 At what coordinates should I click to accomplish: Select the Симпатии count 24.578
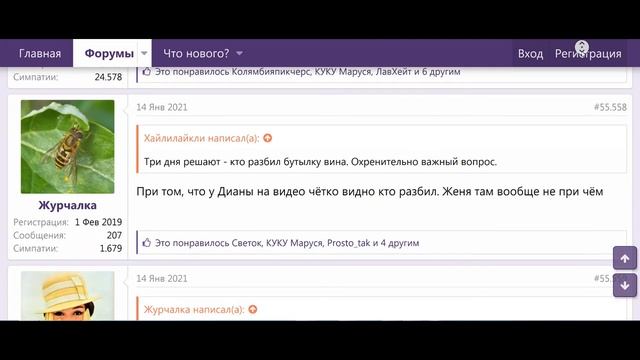pos(108,77)
